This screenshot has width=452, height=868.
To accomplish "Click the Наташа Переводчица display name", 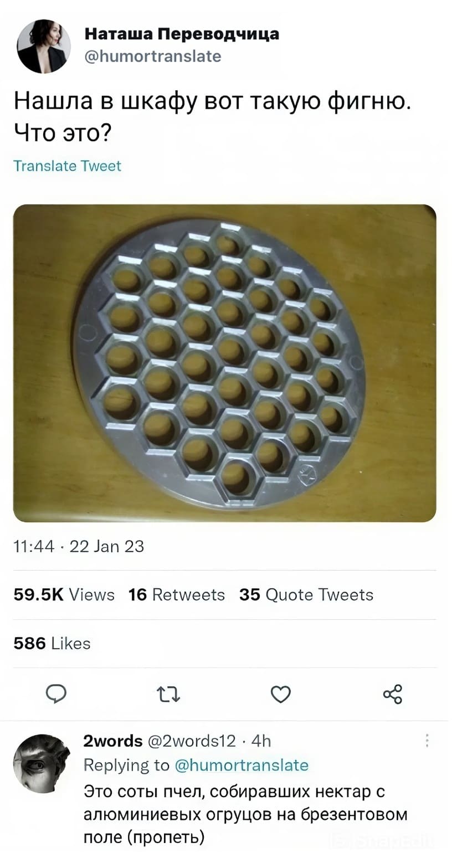I will tap(182, 34).
